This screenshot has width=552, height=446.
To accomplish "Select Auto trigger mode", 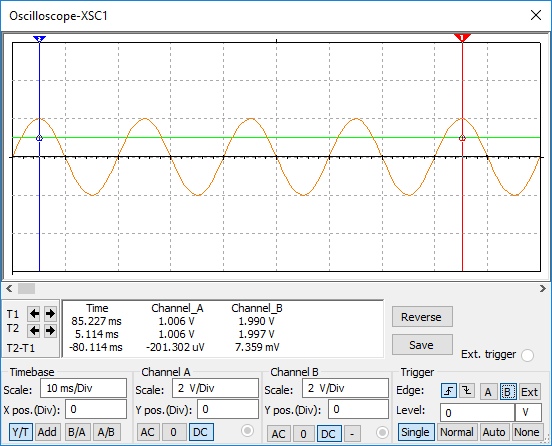I will click(494, 432).
